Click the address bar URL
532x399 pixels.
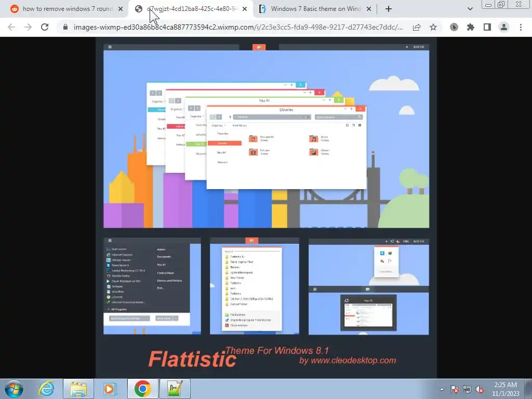[238, 27]
